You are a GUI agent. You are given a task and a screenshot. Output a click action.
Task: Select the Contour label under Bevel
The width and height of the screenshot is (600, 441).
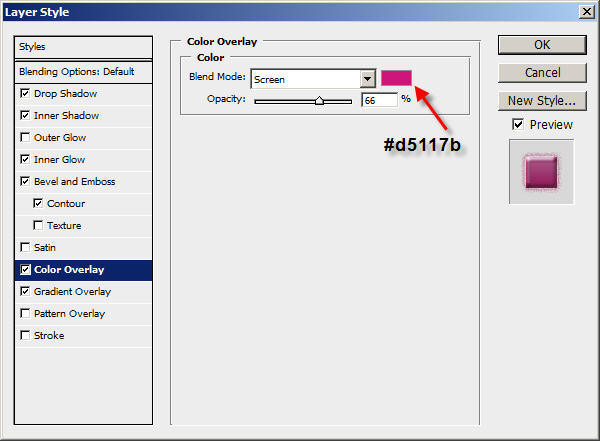66,204
